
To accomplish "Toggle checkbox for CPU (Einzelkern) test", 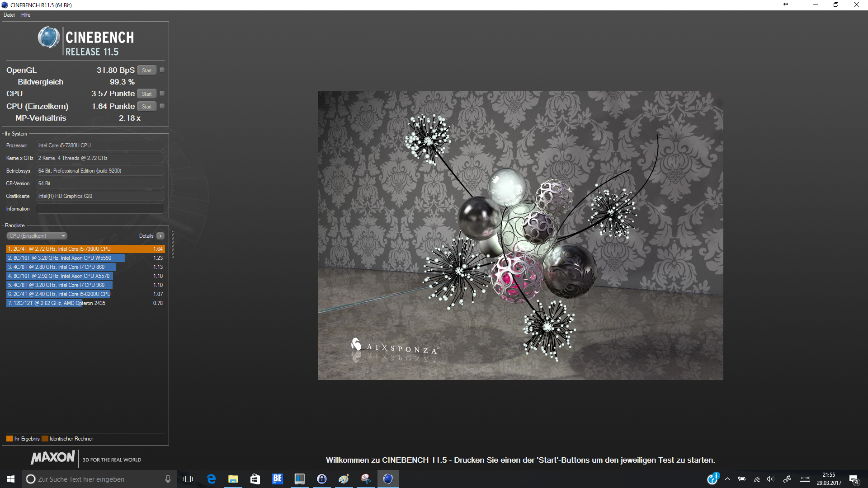I will click(x=162, y=106).
